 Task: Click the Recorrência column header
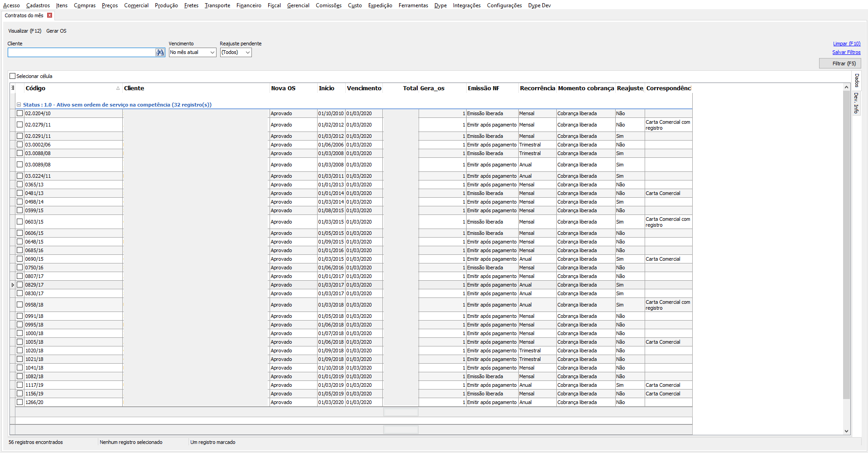click(x=537, y=88)
